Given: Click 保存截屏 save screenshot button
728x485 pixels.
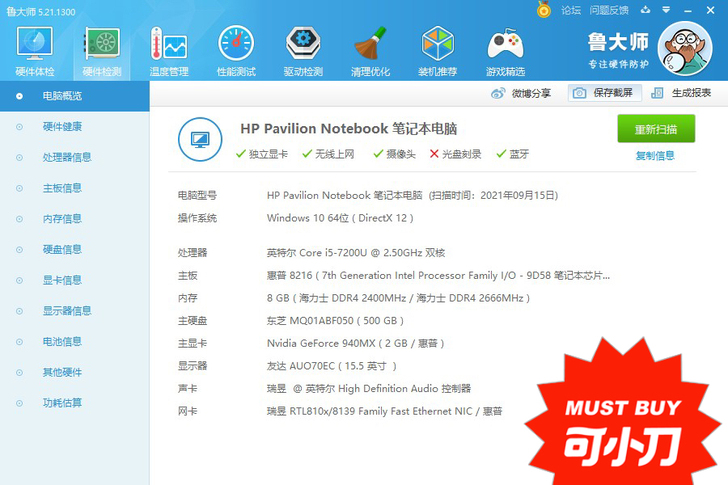Looking at the screenshot, I should coord(605,93).
